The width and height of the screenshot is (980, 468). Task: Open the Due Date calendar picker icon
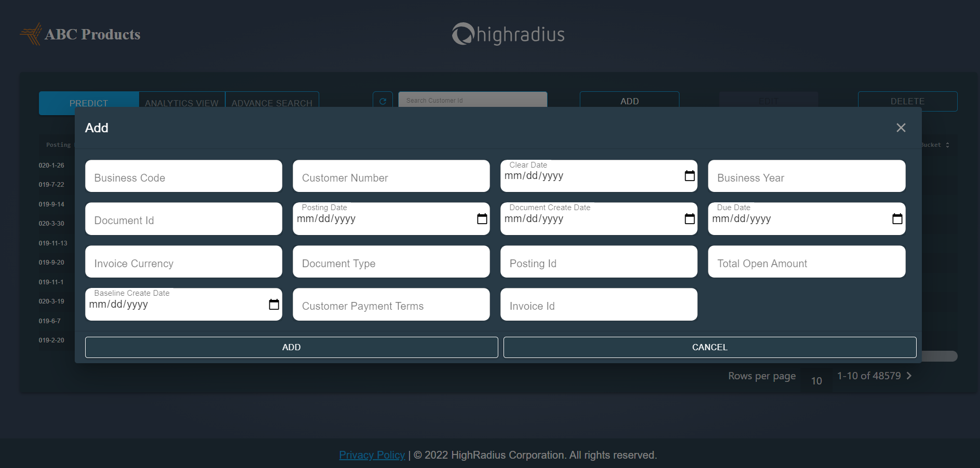click(x=897, y=218)
